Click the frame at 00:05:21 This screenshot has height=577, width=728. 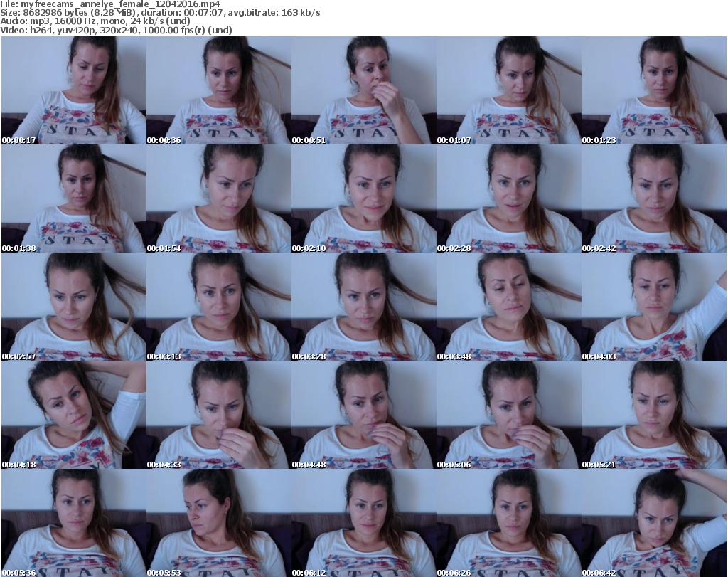coord(654,415)
